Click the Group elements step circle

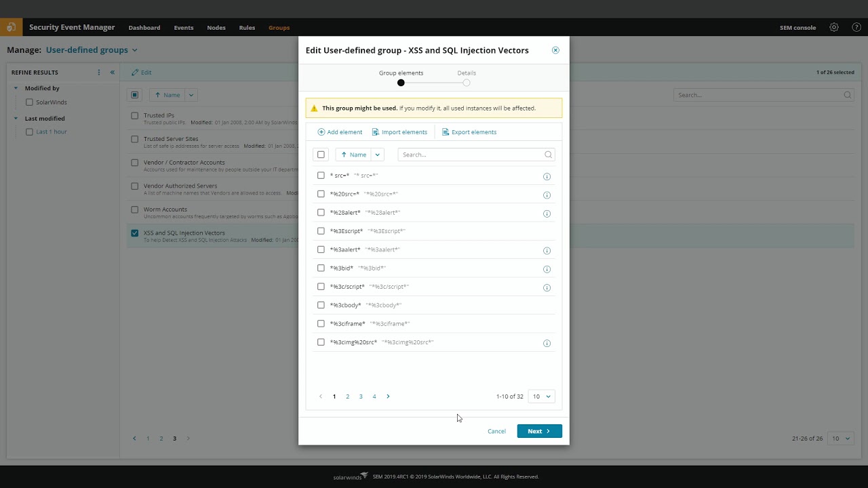[x=401, y=83]
